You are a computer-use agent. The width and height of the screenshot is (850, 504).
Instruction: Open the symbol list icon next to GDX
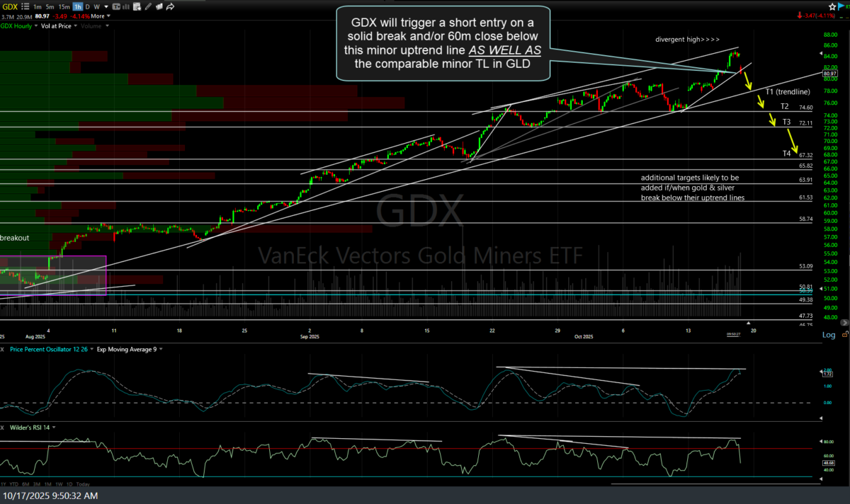(x=25, y=7)
